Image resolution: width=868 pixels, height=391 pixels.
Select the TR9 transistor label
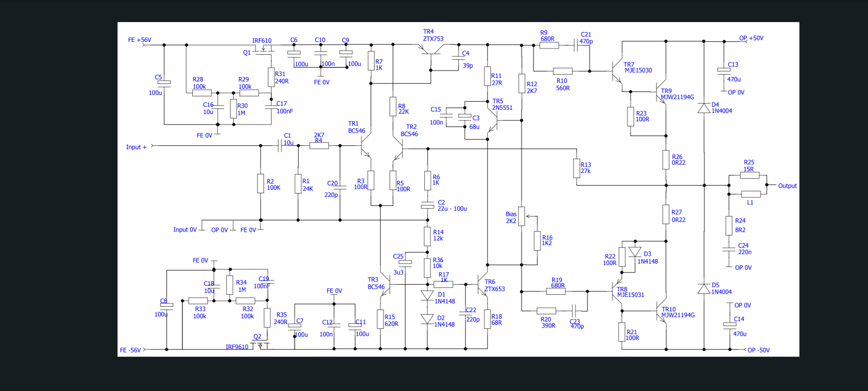point(666,91)
